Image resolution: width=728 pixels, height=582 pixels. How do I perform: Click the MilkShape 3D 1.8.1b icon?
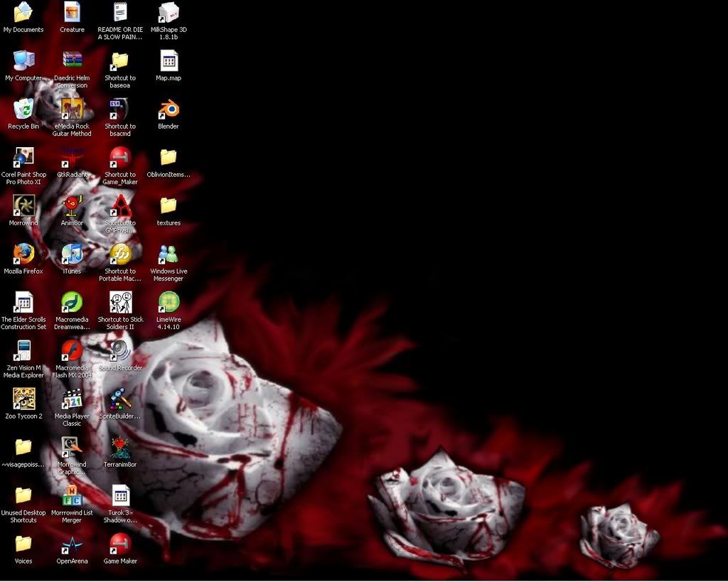point(168,12)
